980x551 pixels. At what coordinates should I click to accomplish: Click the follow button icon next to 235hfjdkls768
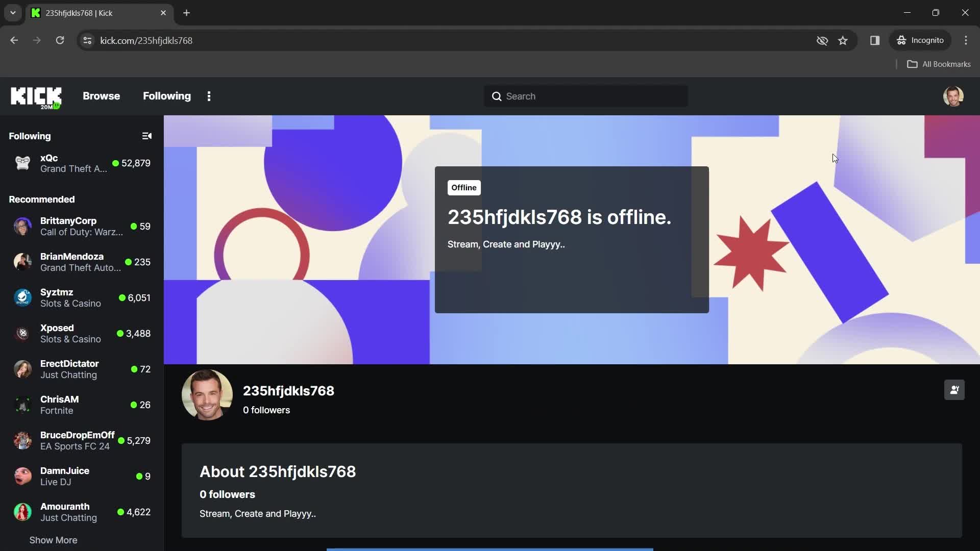[955, 390]
